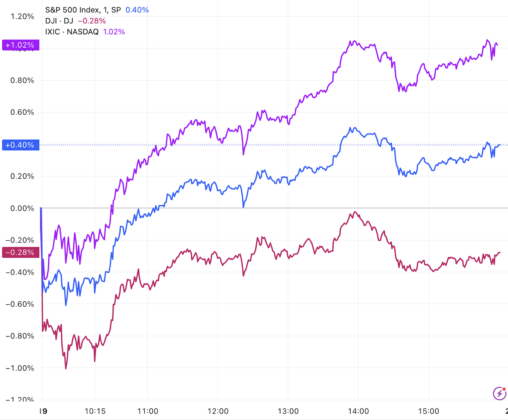This screenshot has height=420, width=508.
Task: Select the DJI · DJ legend entry
Action: (59, 21)
